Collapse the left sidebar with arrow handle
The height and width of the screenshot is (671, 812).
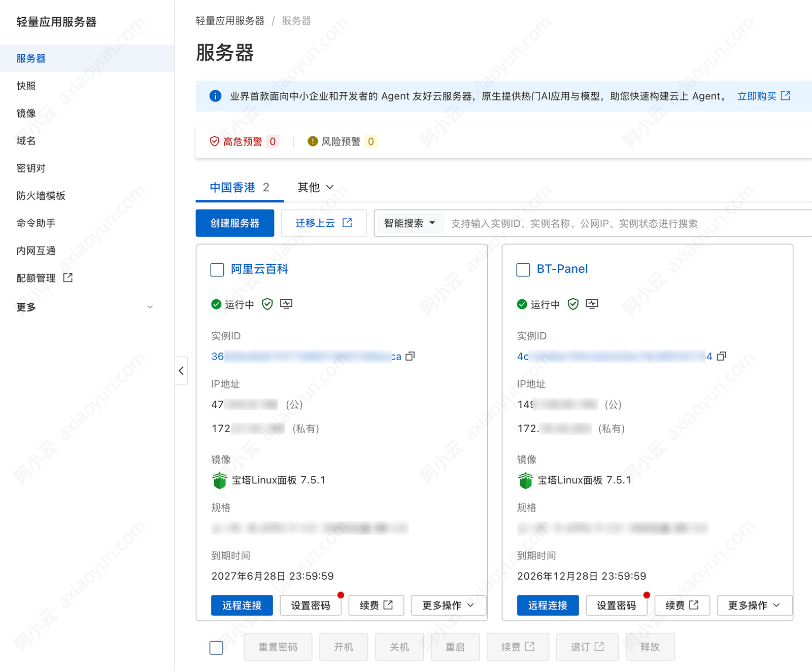point(181,371)
